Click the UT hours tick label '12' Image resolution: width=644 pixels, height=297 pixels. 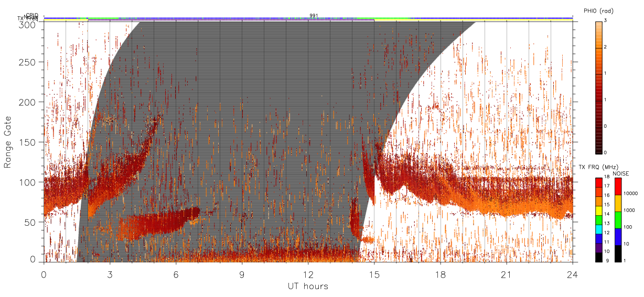[308, 274]
